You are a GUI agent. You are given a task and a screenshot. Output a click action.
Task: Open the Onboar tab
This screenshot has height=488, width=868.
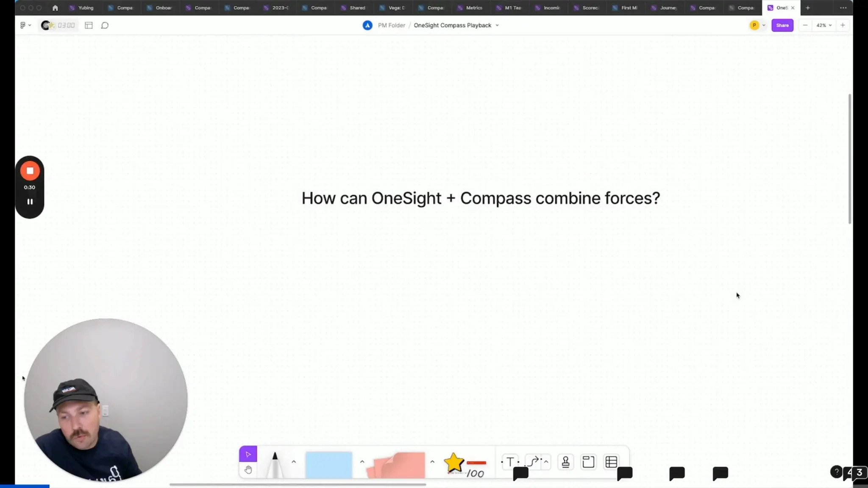pyautogui.click(x=163, y=8)
